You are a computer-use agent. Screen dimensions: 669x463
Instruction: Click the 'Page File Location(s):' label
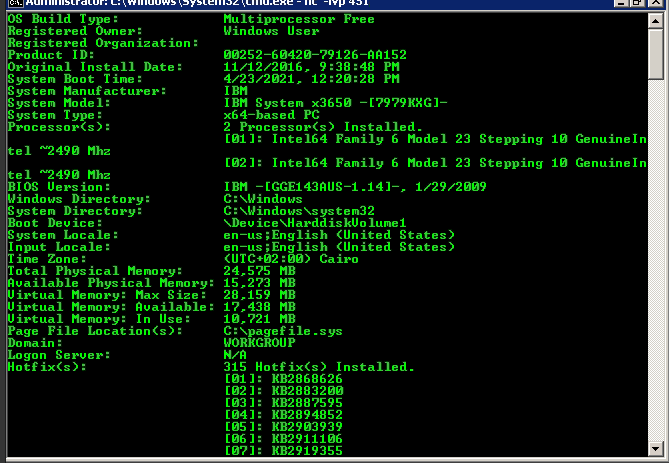tap(95, 331)
